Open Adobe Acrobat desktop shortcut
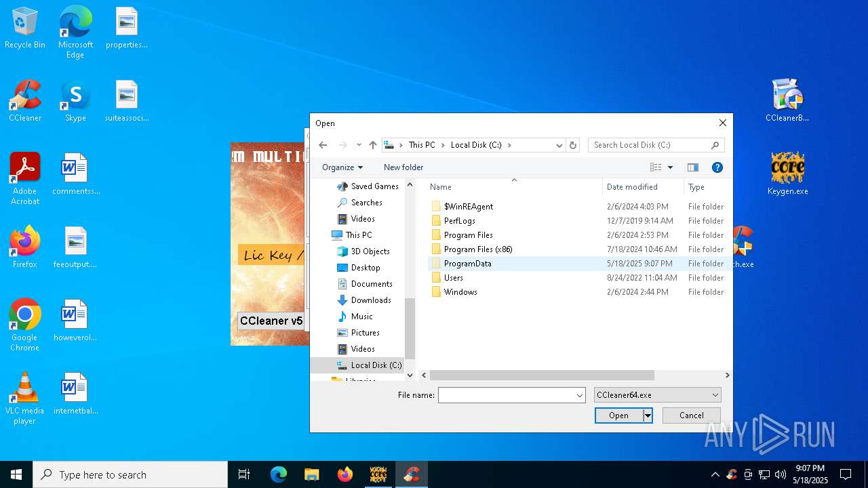 click(25, 179)
